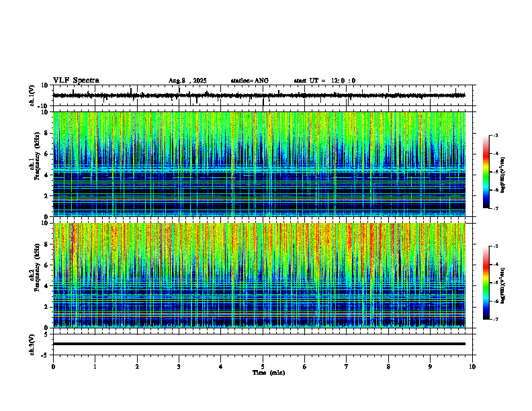Click the "-5" tick on ch.3(V) axis

point(45,355)
